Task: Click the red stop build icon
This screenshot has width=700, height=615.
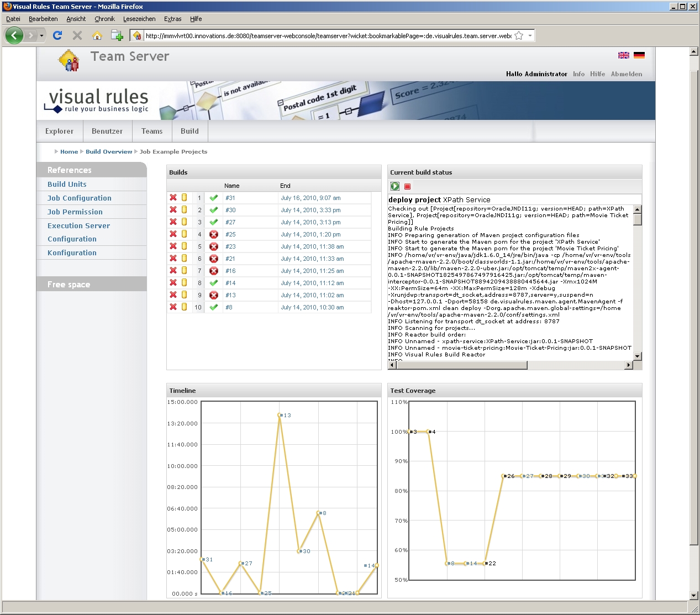Action: (408, 187)
